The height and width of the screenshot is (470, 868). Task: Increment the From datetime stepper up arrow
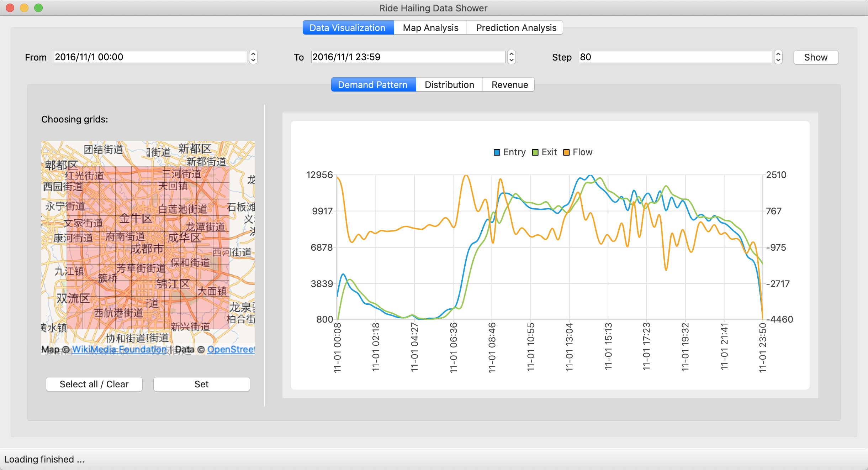click(x=253, y=54)
